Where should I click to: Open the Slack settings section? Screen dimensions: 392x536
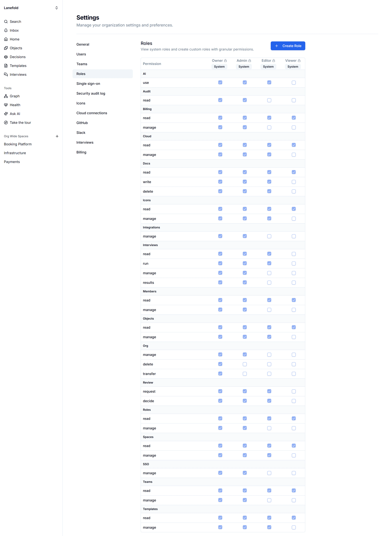coord(103,133)
